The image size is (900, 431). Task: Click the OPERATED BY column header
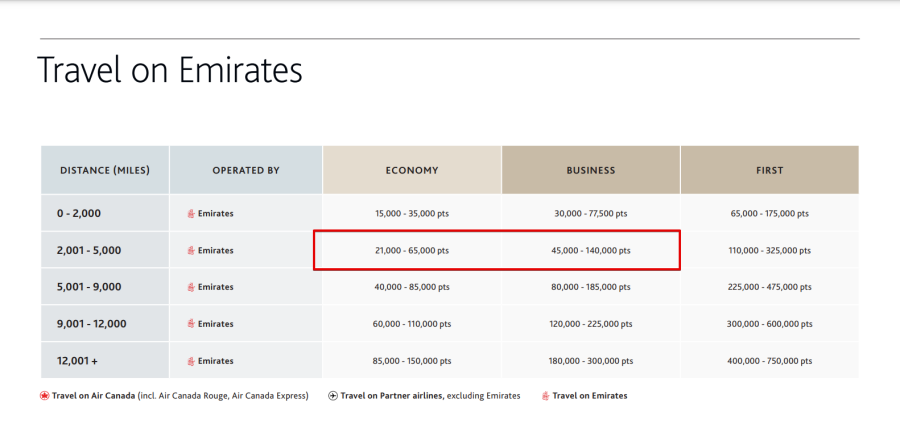click(246, 170)
